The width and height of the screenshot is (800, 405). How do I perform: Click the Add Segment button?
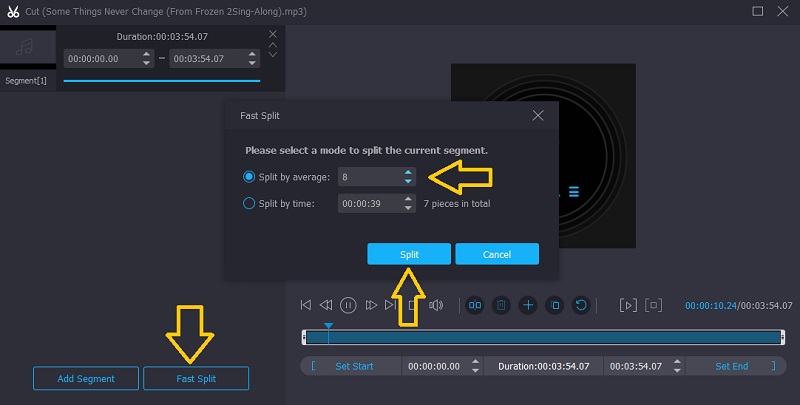tap(84, 379)
